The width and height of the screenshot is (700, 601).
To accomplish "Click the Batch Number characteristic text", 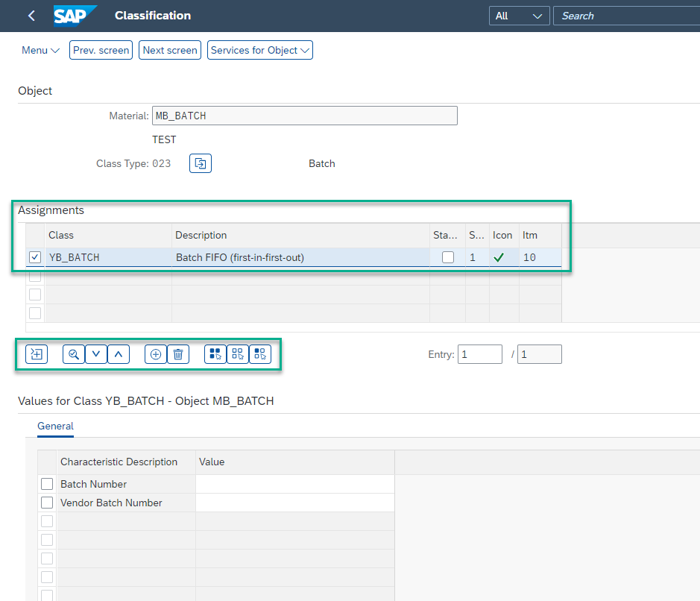I will pos(93,484).
